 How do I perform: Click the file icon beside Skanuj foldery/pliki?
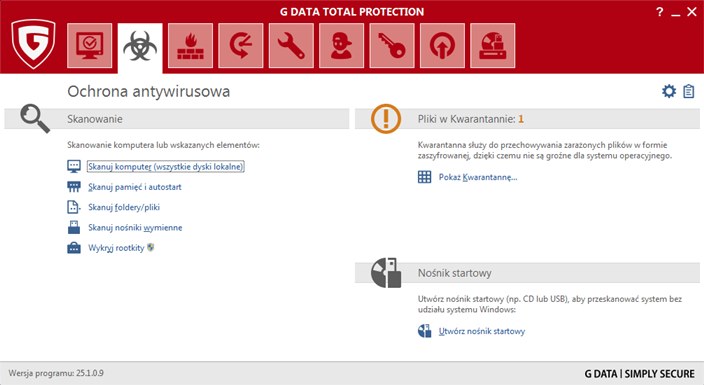pos(73,207)
